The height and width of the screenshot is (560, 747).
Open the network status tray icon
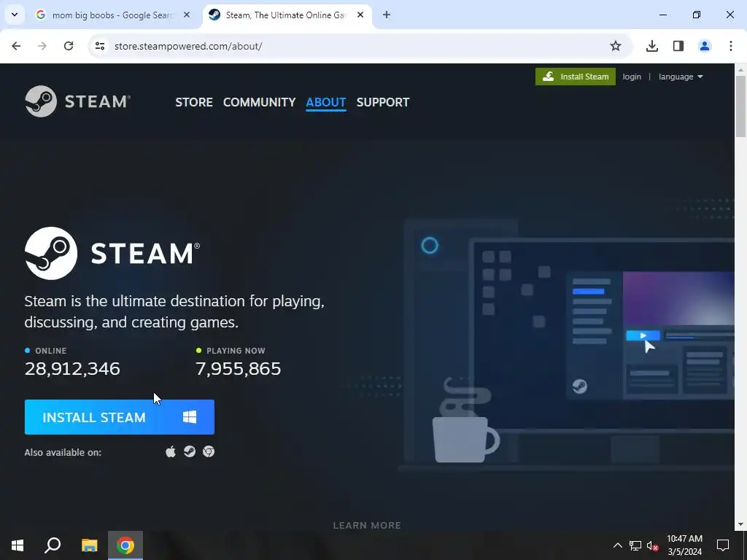click(x=635, y=545)
